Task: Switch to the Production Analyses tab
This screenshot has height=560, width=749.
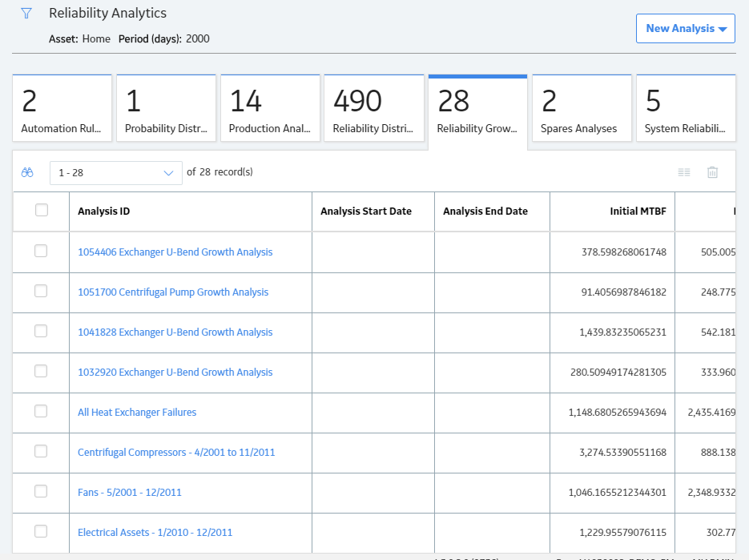Action: [x=271, y=108]
